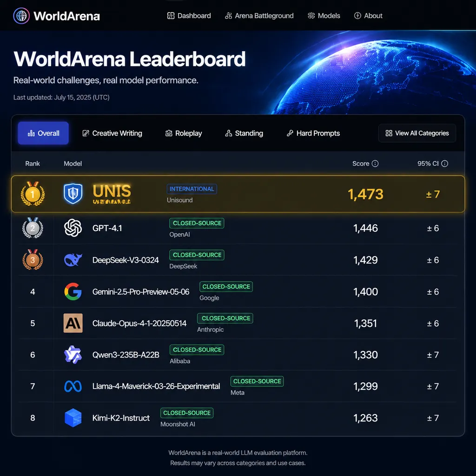Click CLOSED-SOURCE badge for DeepSeek-V3-0324

(x=197, y=255)
